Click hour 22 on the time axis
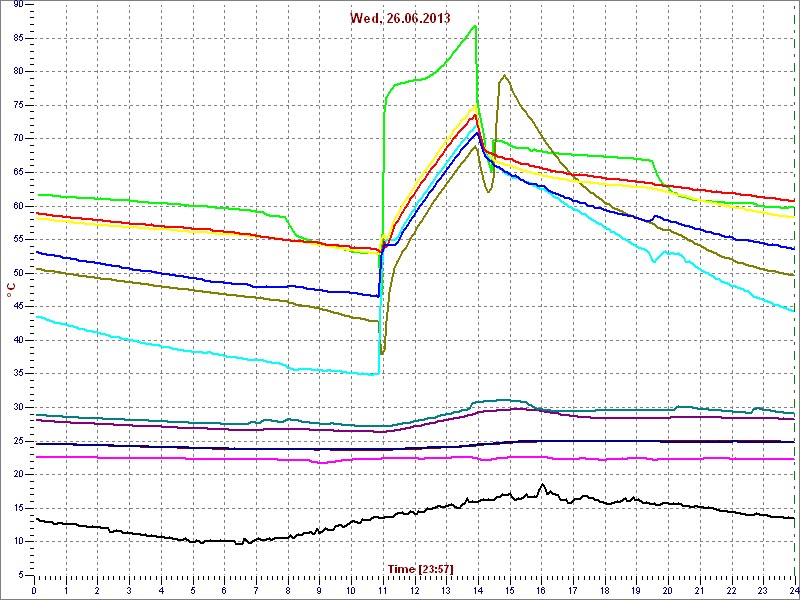Image resolution: width=800 pixels, height=600 pixels. pos(730,591)
